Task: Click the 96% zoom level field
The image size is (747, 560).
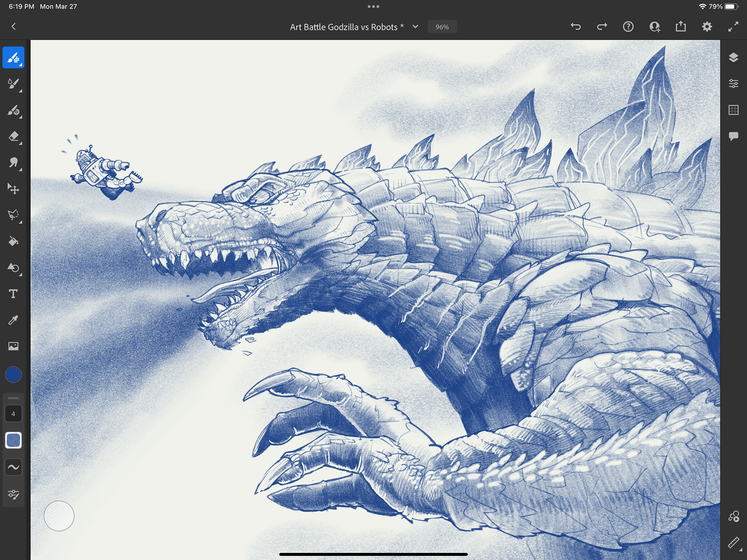Action: [442, 27]
